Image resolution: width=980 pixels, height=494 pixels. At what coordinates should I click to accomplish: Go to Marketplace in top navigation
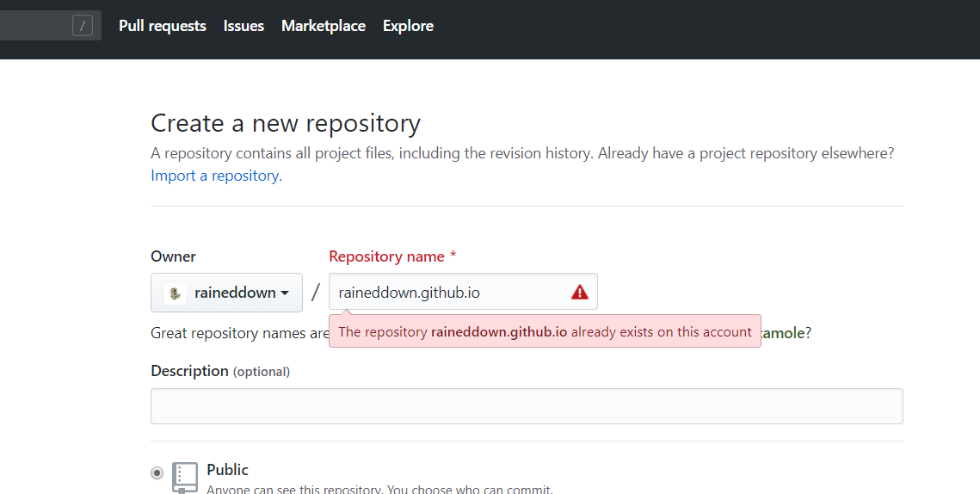coord(324,26)
